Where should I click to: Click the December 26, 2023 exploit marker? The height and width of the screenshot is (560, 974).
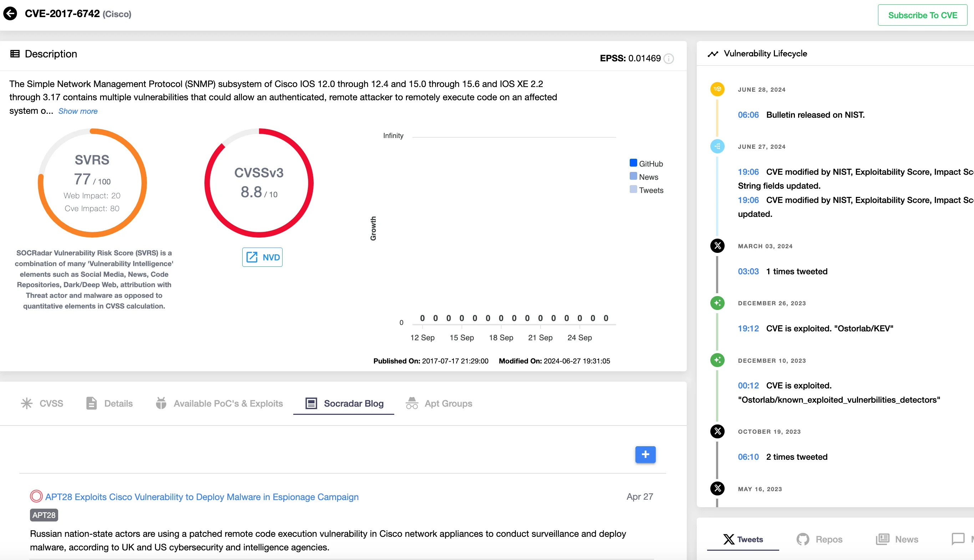click(717, 303)
